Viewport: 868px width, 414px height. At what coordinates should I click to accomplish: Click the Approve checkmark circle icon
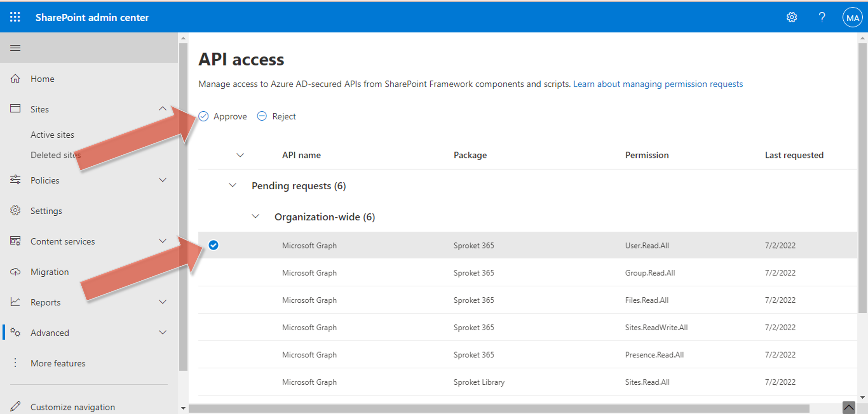pos(203,116)
